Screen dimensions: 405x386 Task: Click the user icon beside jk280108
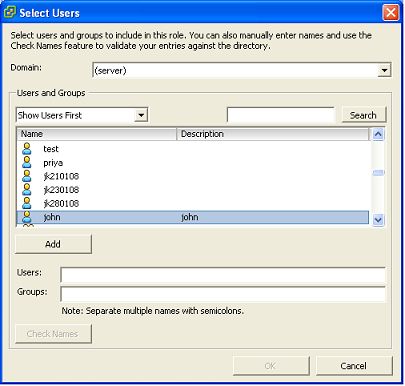(x=27, y=203)
